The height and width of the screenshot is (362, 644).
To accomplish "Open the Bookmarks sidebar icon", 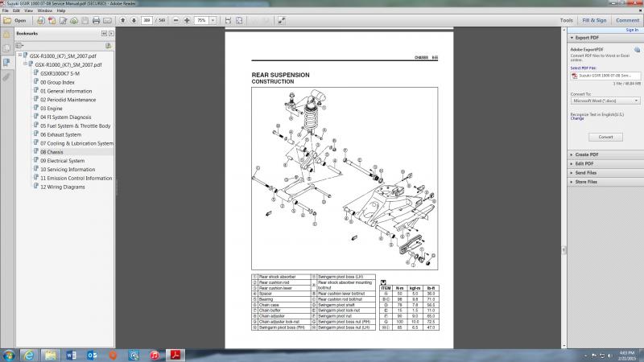I will tap(6, 63).
